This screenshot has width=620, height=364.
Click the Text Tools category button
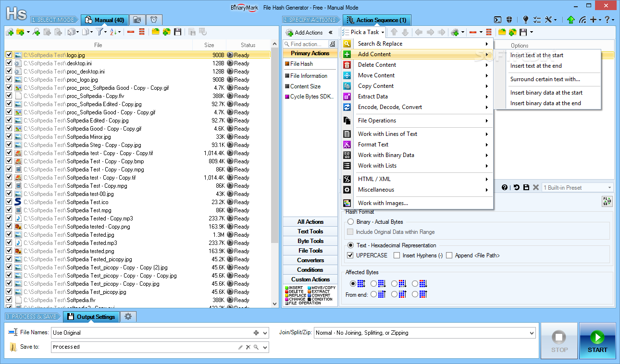(310, 231)
